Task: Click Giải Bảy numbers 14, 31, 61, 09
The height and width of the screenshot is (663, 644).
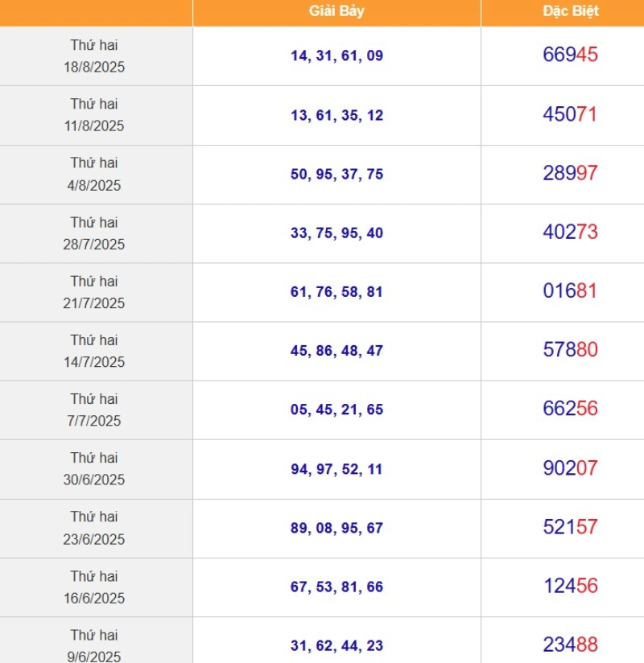Action: coord(336,56)
